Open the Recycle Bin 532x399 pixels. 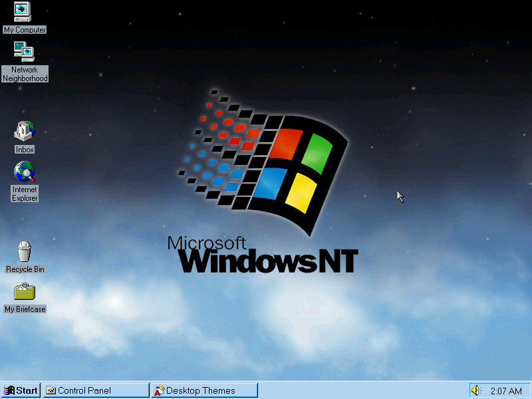24,253
